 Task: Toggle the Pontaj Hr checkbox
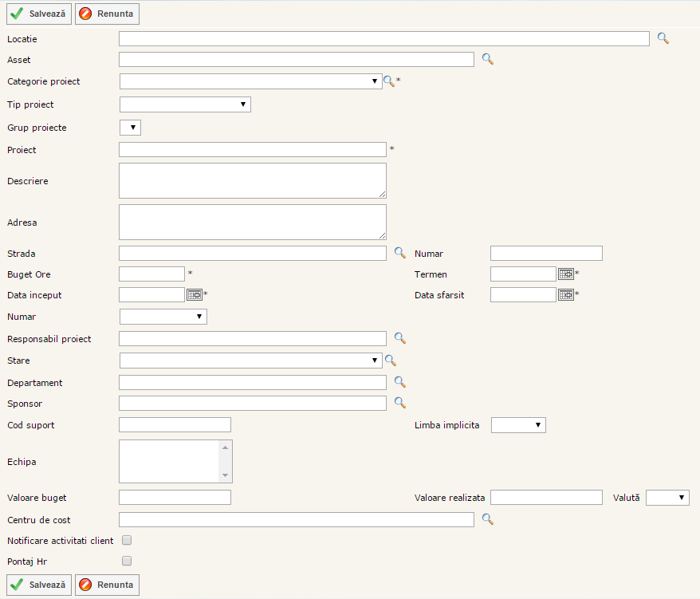(x=127, y=561)
